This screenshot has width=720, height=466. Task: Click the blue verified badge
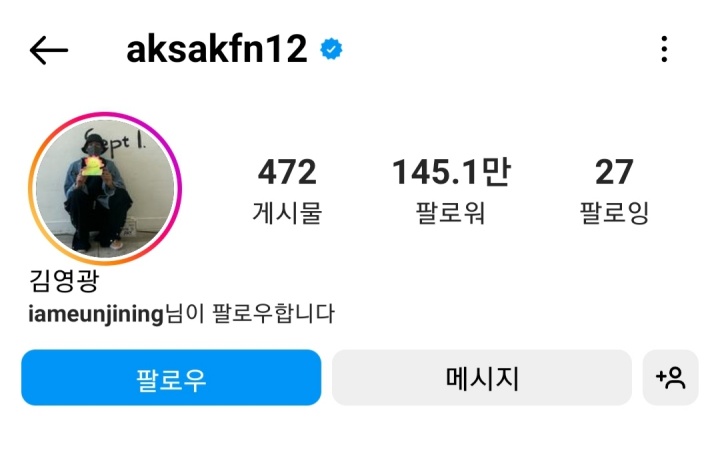(x=331, y=49)
